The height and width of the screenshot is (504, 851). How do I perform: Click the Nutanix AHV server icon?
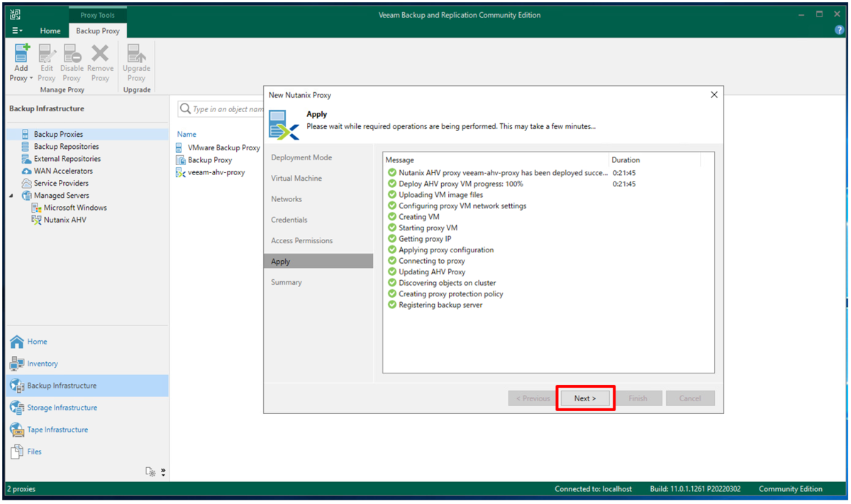coord(37,220)
